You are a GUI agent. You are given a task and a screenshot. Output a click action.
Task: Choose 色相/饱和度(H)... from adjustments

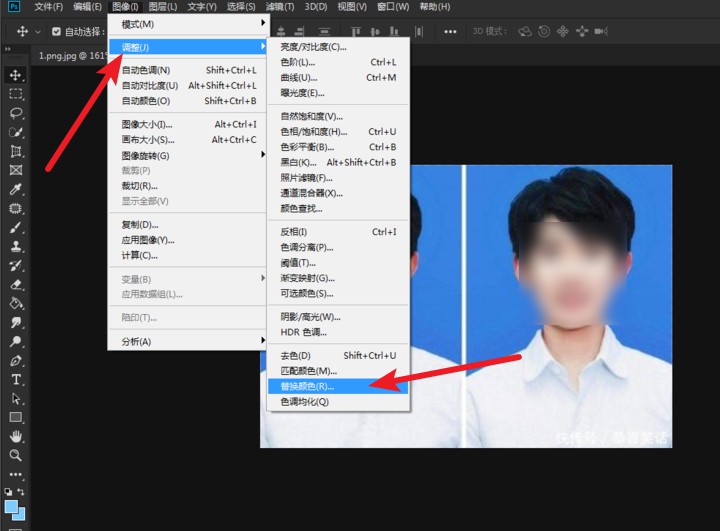[x=314, y=131]
